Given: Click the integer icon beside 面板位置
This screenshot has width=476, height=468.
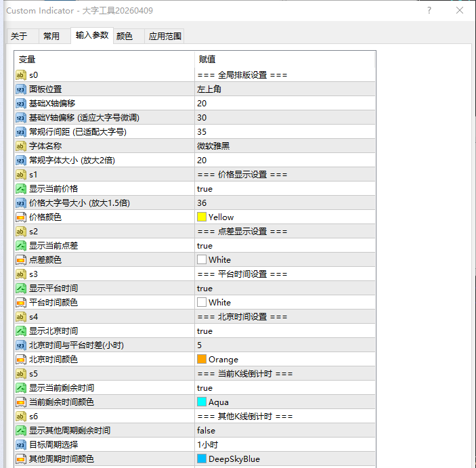Looking at the screenshot, I should click(x=20, y=89).
